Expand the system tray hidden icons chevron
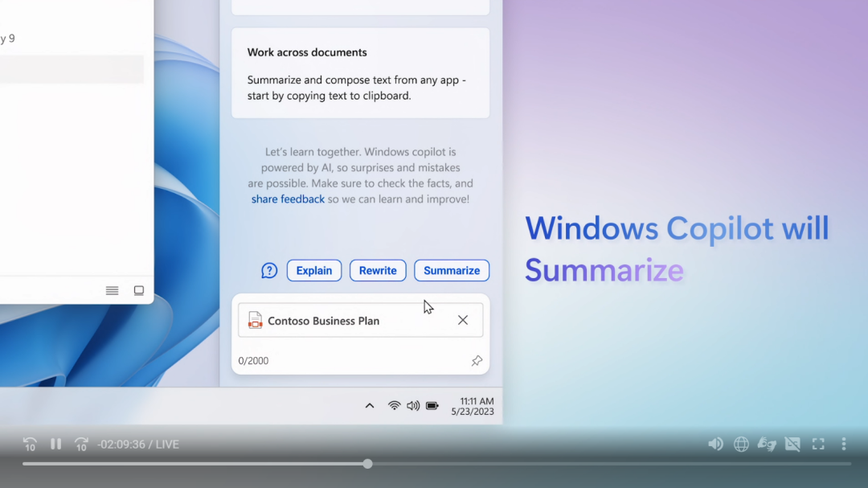This screenshot has width=868, height=488. pyautogui.click(x=370, y=406)
